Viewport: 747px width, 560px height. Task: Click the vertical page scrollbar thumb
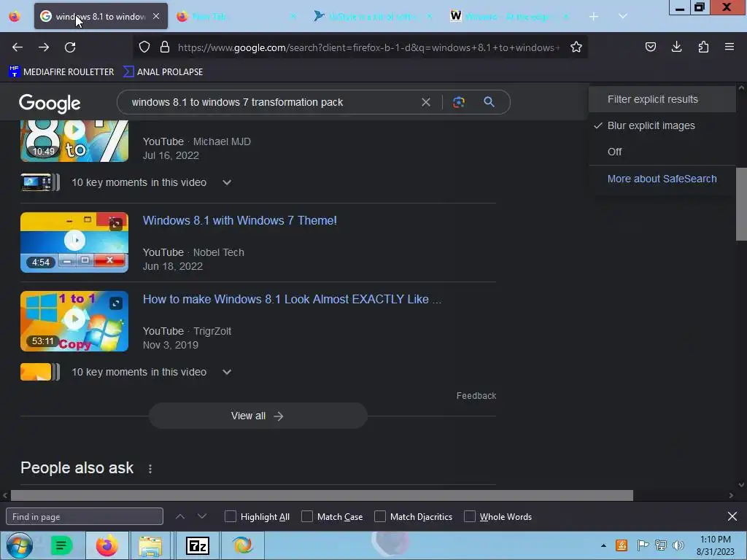coord(741,204)
